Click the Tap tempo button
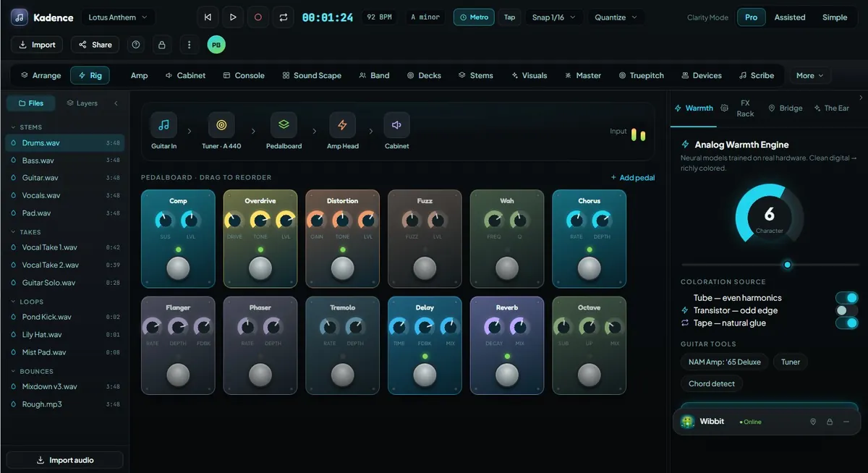Screen dimensions: 868x473 pos(510,17)
